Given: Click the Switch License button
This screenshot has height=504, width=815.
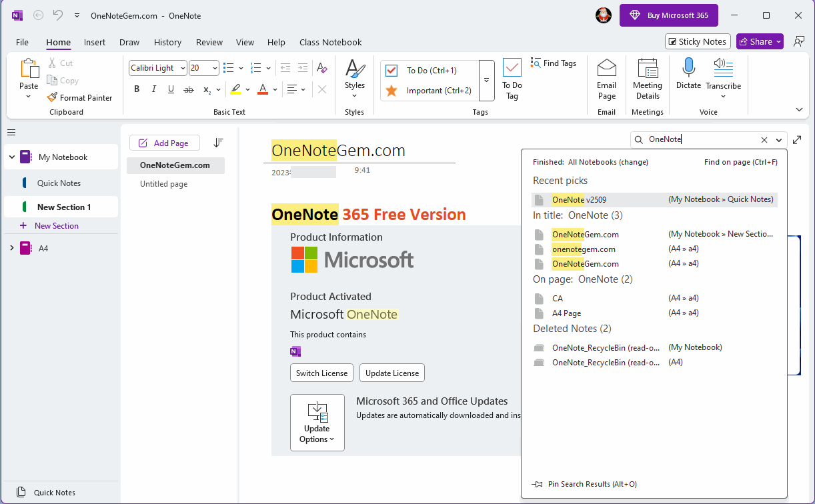Looking at the screenshot, I should tap(321, 373).
